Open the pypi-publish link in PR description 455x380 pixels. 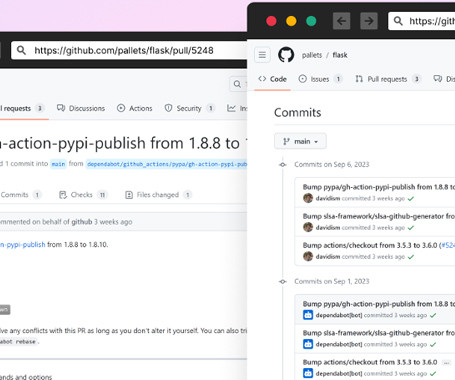22,244
